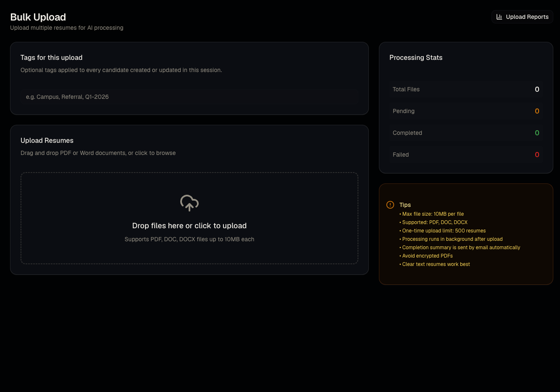Image resolution: width=560 pixels, height=392 pixels.
Task: Click 'Clear text resumes work best' tip
Action: click(435, 264)
